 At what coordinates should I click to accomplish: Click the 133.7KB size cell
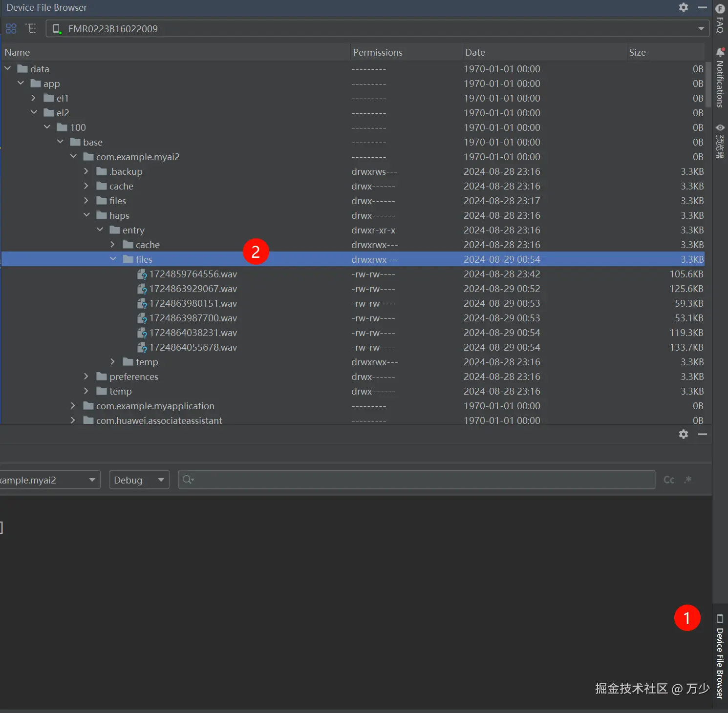(686, 347)
